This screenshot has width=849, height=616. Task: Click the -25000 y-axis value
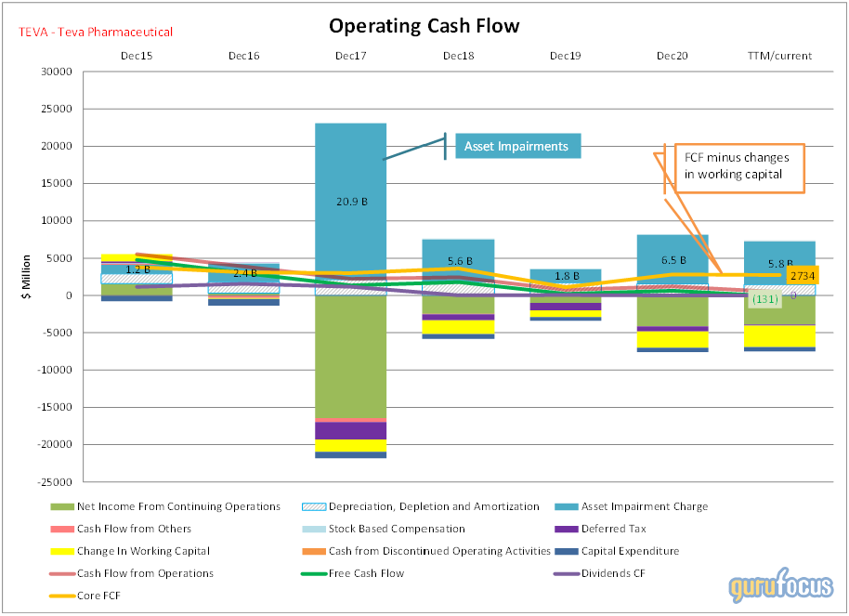[x=55, y=481]
